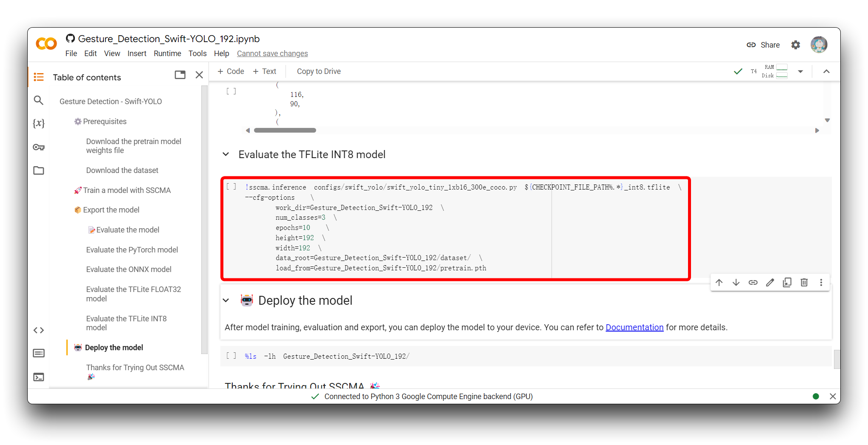Open the Colab logo home link

[46, 44]
